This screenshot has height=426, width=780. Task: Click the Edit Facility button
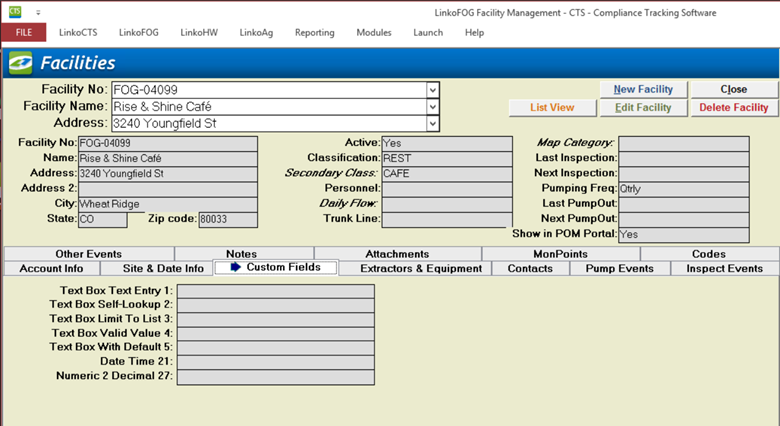point(643,107)
